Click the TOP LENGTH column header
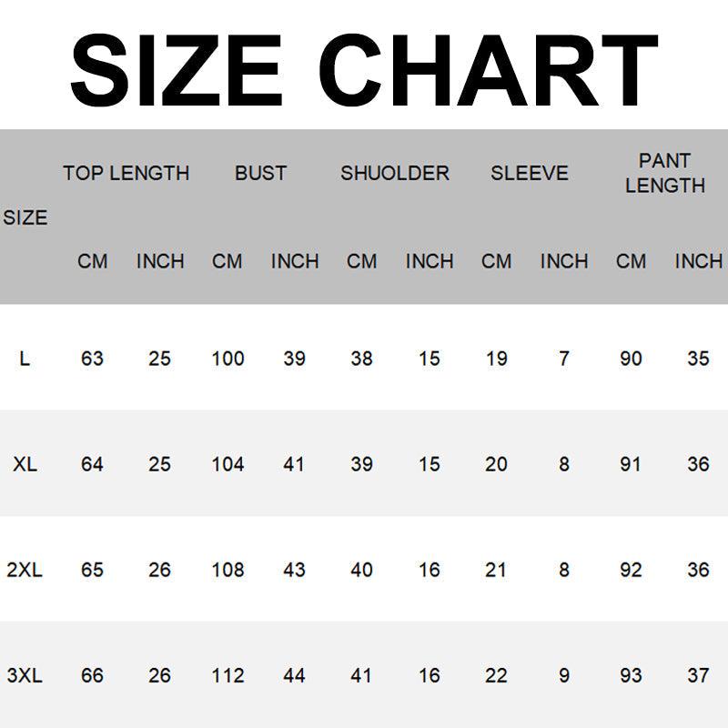This screenshot has height=728, width=728. pos(126,173)
